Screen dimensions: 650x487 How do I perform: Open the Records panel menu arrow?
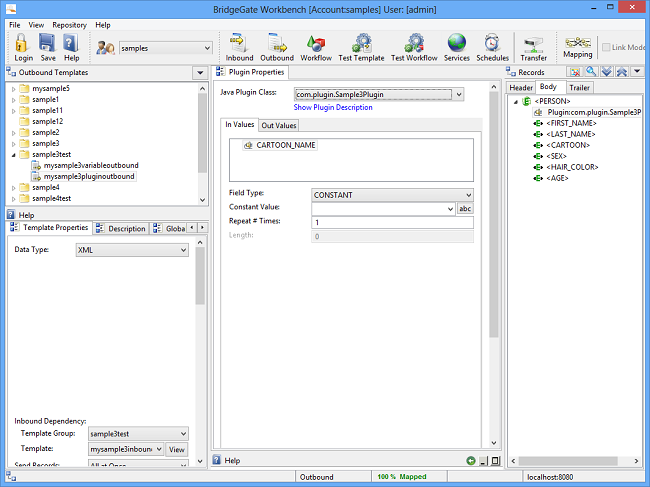[637, 72]
